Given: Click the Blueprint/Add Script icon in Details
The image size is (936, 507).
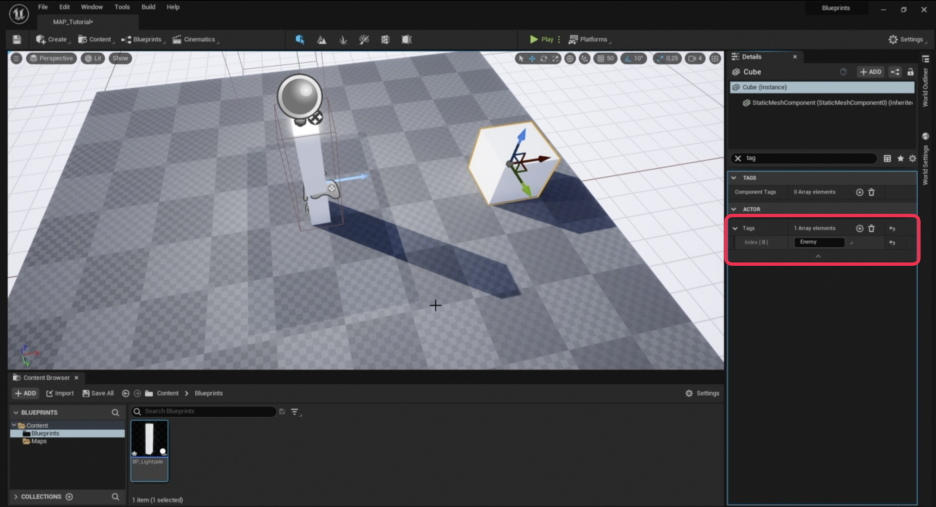Looking at the screenshot, I should click(895, 72).
